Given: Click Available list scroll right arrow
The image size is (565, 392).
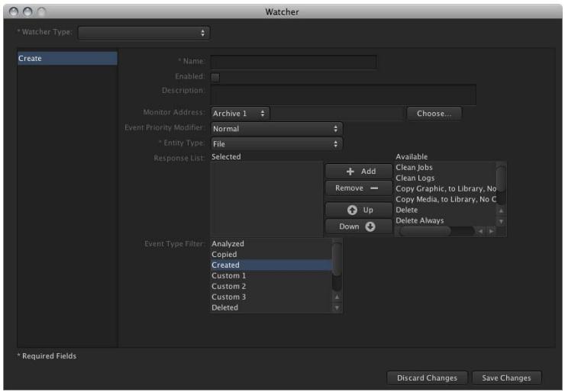Looking at the screenshot, I should (x=491, y=231).
